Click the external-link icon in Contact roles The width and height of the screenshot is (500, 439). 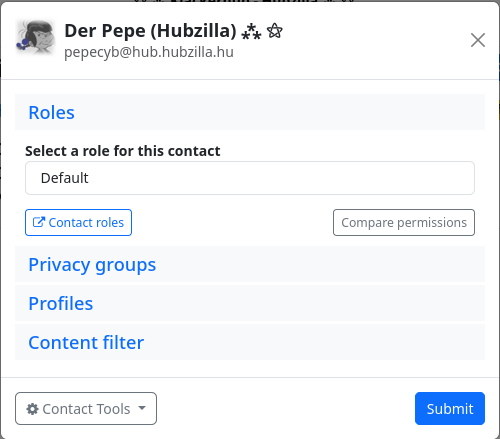point(39,222)
